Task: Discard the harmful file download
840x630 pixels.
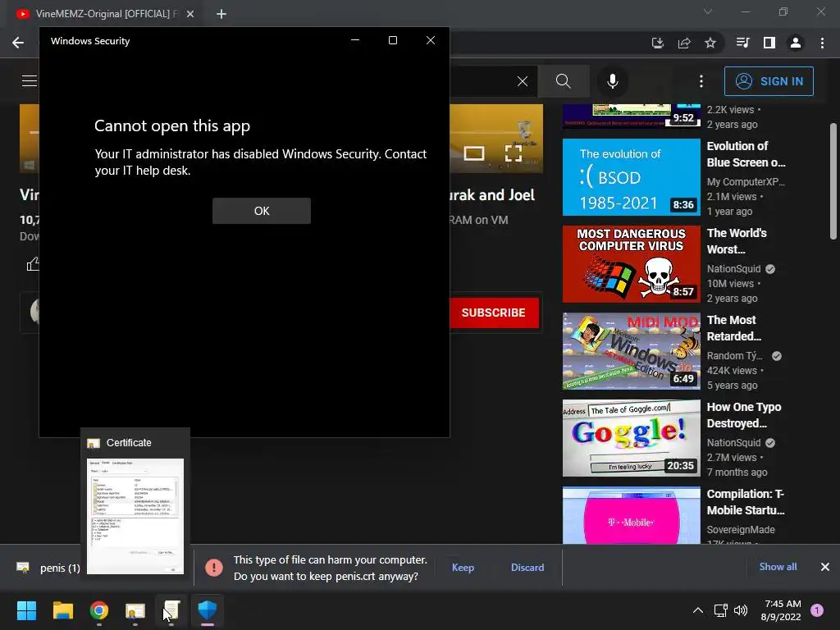Action: (527, 568)
